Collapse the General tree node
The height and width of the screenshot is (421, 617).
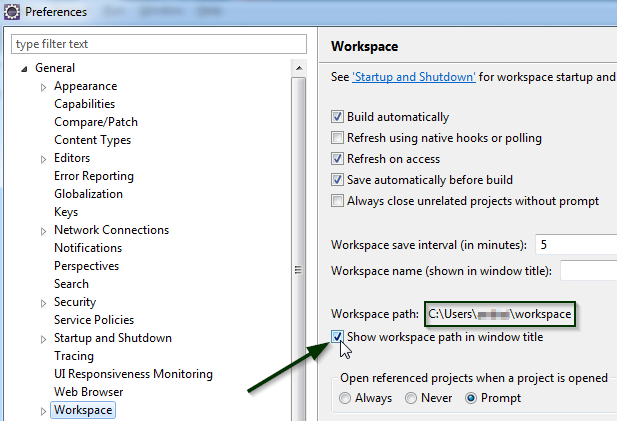point(24,69)
